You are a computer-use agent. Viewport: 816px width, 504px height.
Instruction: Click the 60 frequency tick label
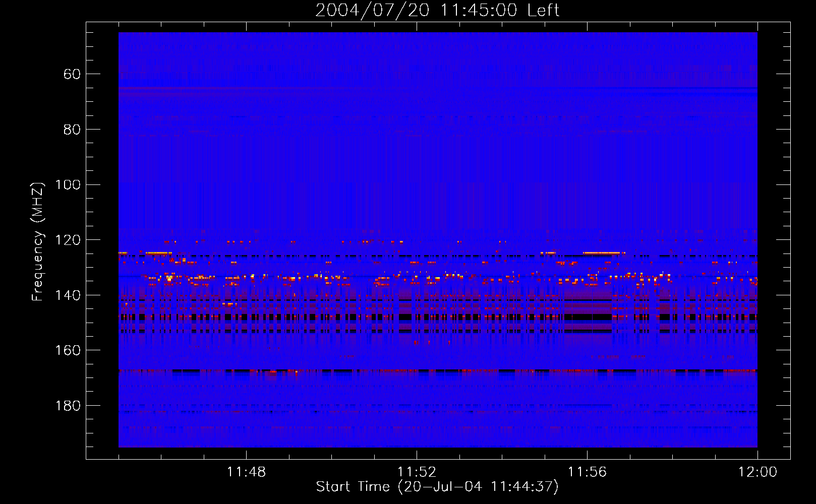click(72, 74)
